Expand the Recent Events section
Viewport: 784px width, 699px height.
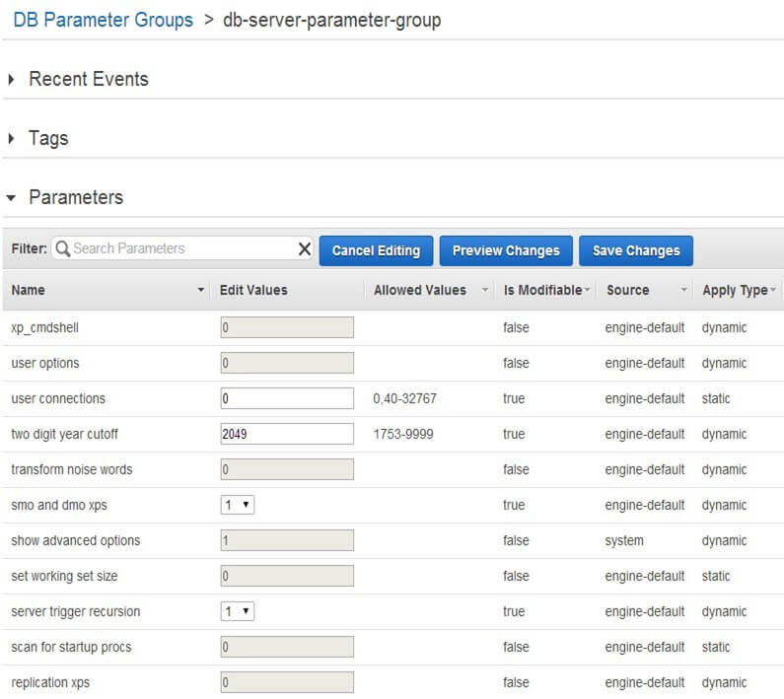pos(12,80)
